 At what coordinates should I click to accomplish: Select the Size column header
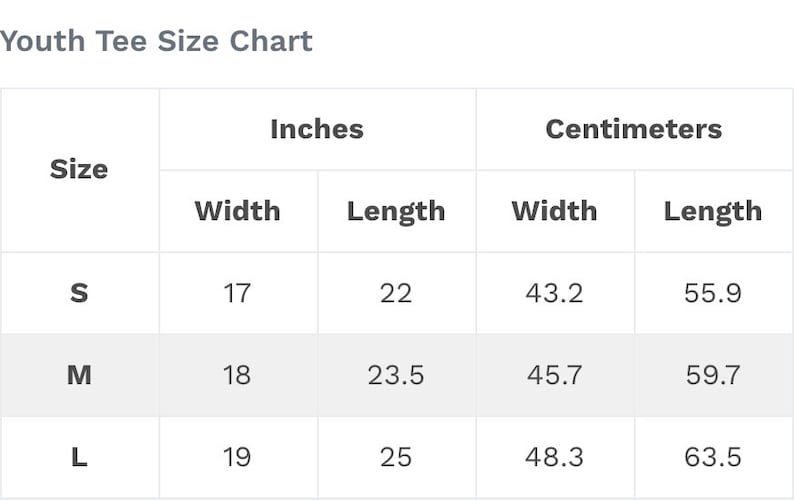(x=79, y=169)
